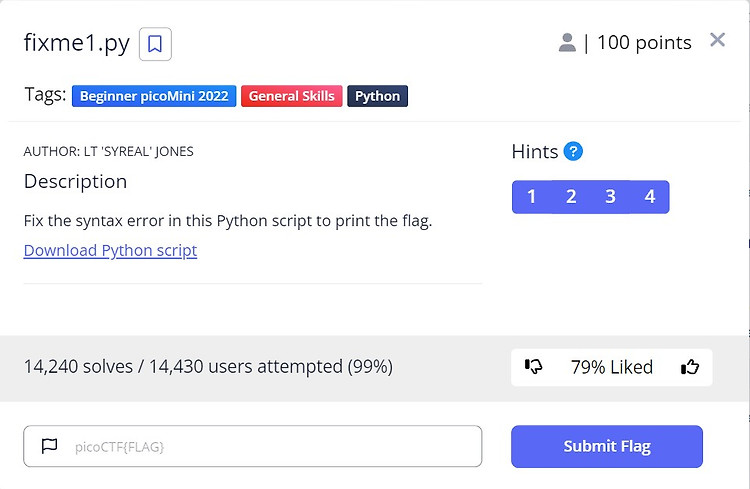Viewport: 750px width, 489px height.
Task: Show hint number 4
Action: click(x=649, y=197)
